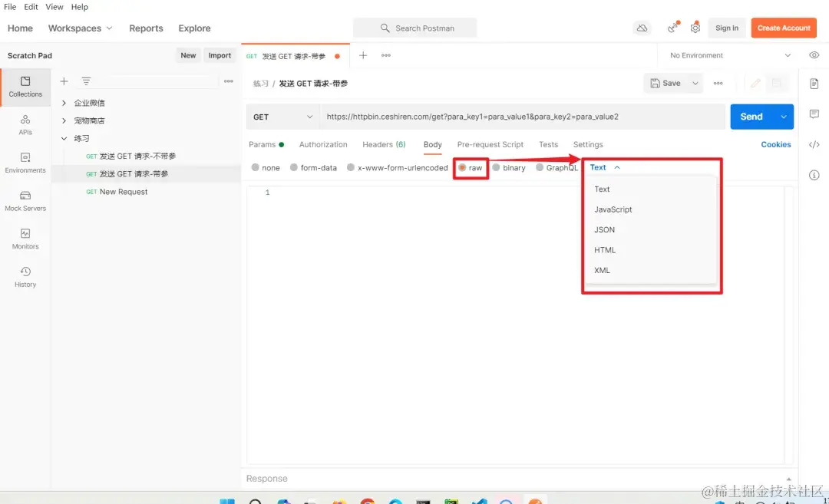
Task: Open request more actions dots beside Save
Action: (718, 83)
